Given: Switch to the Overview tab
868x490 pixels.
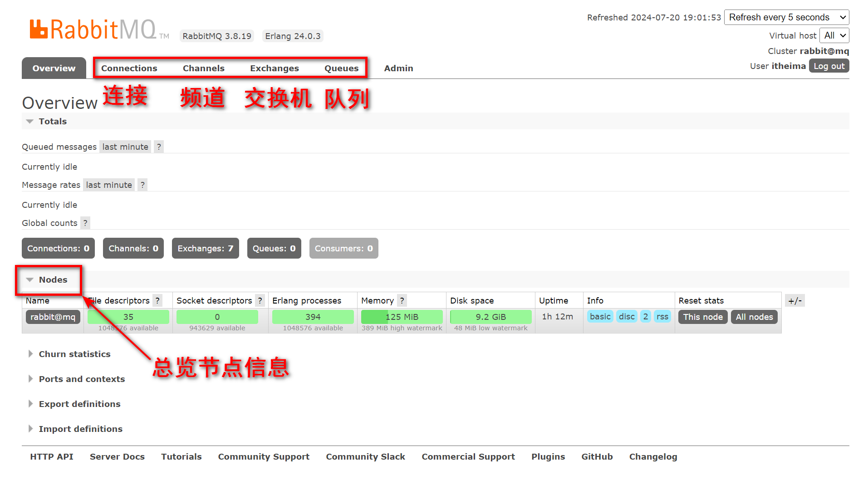Looking at the screenshot, I should point(54,69).
